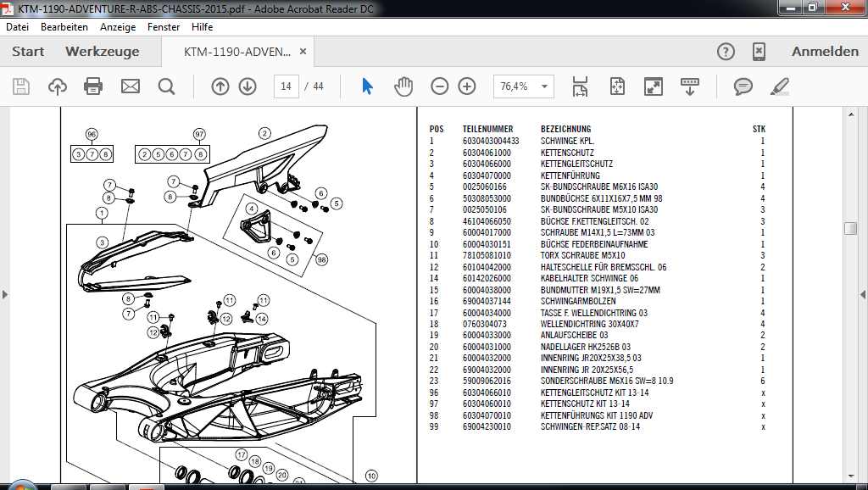Select the hand pan tool
Viewport: 868px width, 490px height.
[403, 86]
